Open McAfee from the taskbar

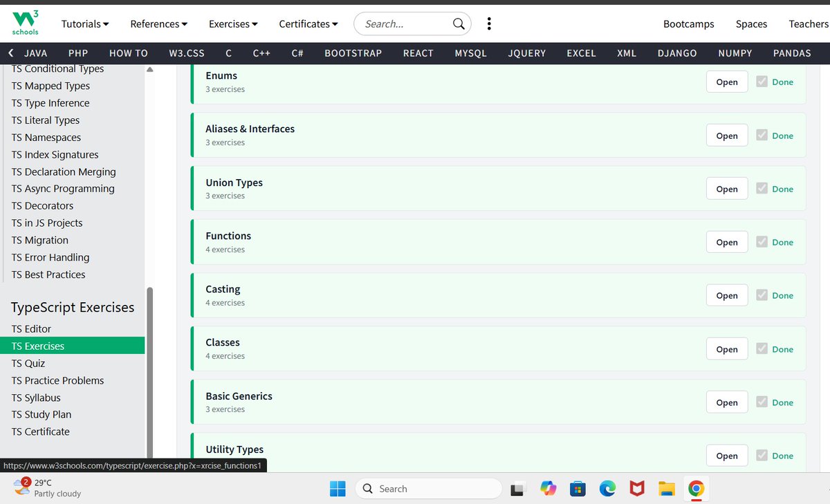pyautogui.click(x=637, y=489)
